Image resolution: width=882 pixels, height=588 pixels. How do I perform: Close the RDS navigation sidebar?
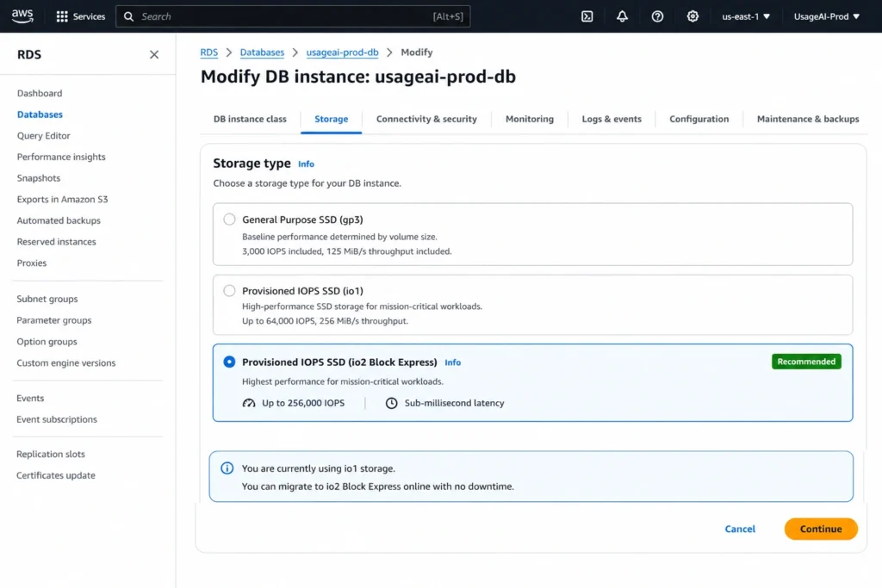click(x=154, y=54)
